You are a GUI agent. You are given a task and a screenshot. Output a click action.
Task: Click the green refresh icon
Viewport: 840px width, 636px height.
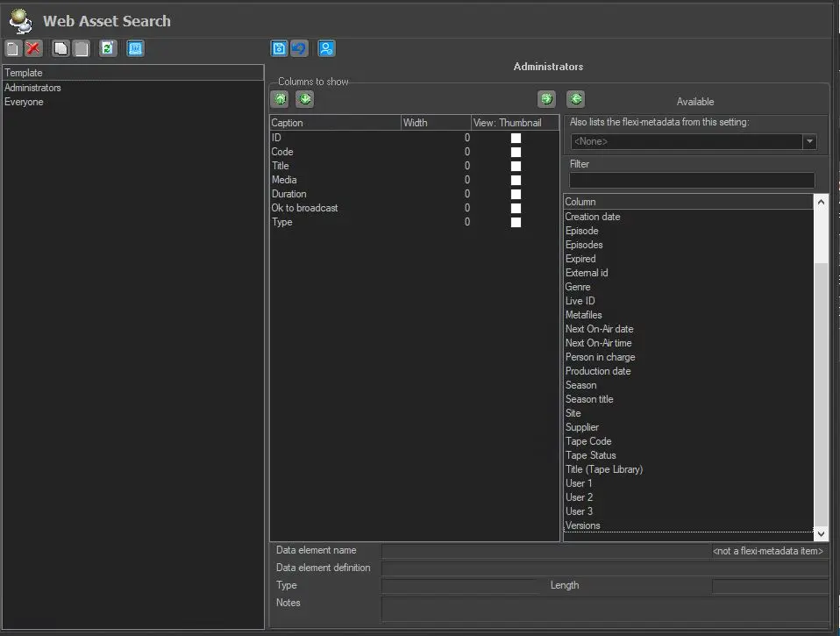107,48
